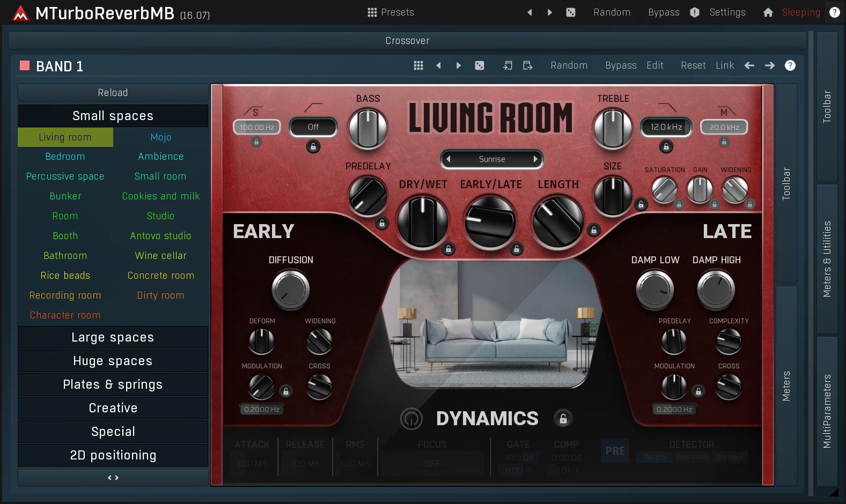Toggle the lock under Dry/Wet knob
This screenshot has width=846, height=504.
click(x=448, y=249)
